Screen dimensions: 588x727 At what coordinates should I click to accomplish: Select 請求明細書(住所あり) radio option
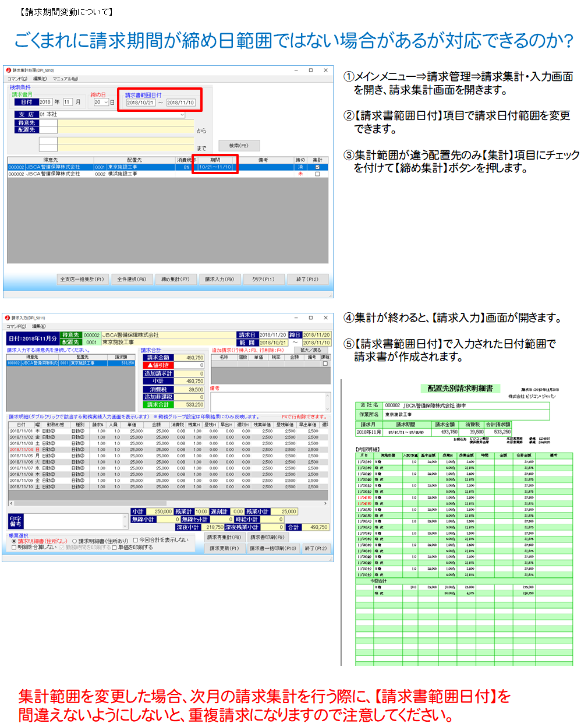click(x=75, y=541)
